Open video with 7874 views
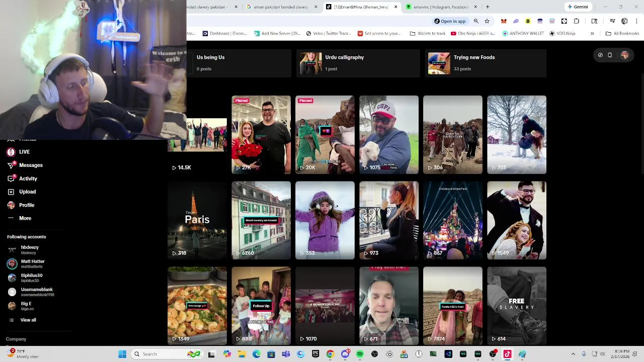 (453, 306)
